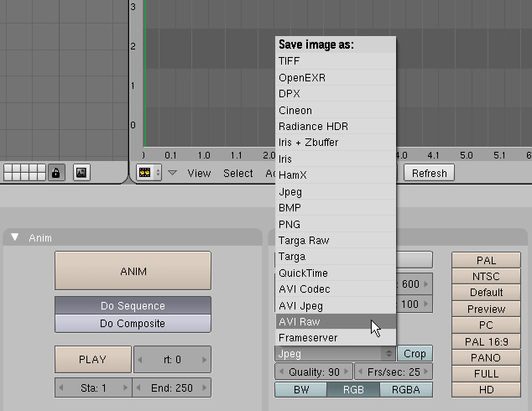
Task: Apply the NTSC preset
Action: point(486,276)
